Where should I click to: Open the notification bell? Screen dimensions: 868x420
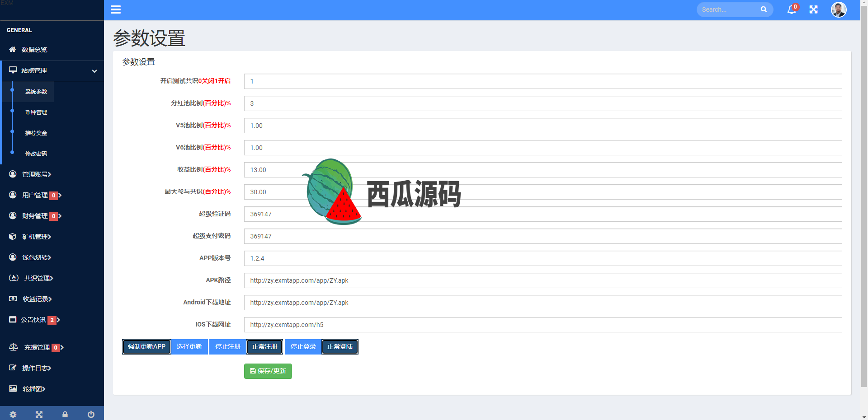(792, 9)
